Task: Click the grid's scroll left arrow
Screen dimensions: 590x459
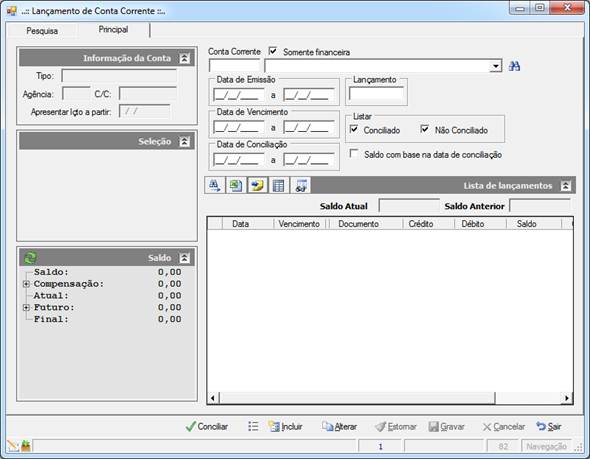Action: (213, 398)
